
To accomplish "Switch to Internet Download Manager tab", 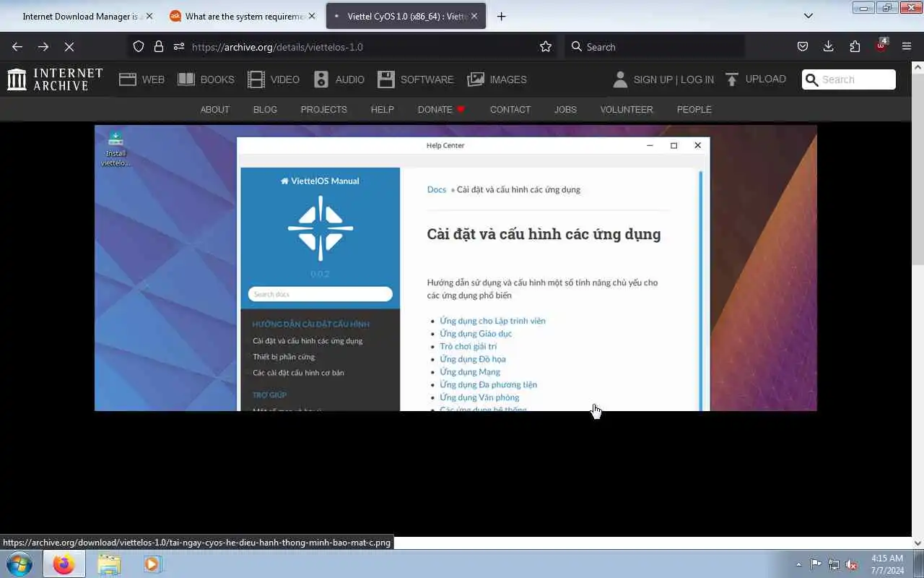I will click(x=82, y=16).
